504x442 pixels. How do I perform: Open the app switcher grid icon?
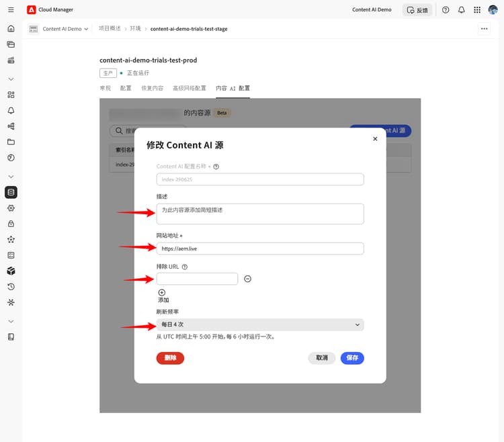point(477,10)
